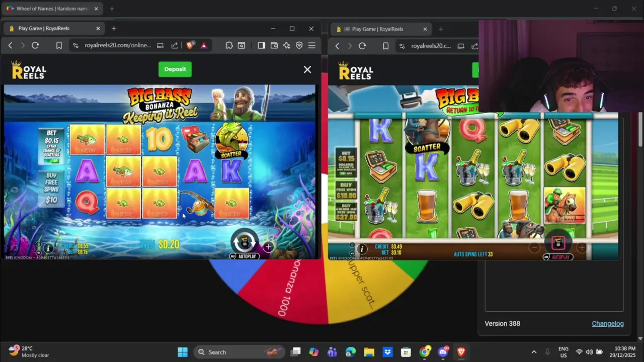Viewport: 644px width, 362px height.
Task: Open the Brave VPN icon in left window
Action: coord(299,45)
